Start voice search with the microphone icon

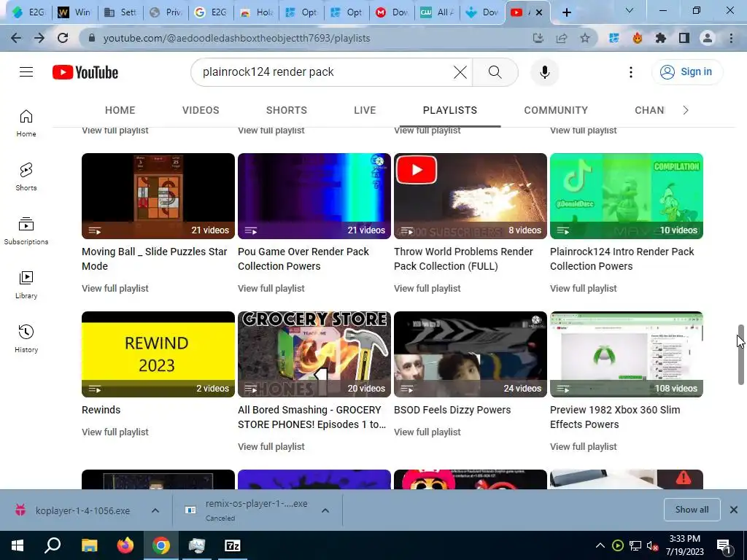(544, 72)
